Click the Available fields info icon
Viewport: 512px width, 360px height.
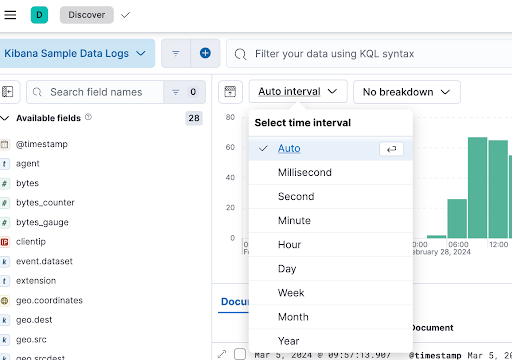point(88,117)
